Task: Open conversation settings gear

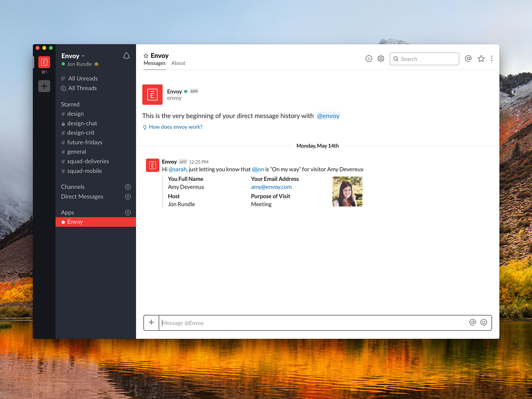Action: tap(381, 59)
